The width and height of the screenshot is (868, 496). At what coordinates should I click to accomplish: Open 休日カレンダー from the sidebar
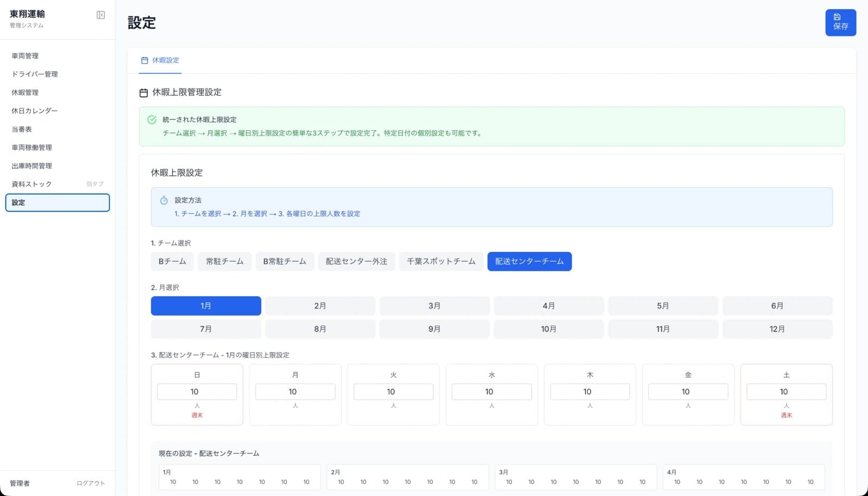click(58, 111)
